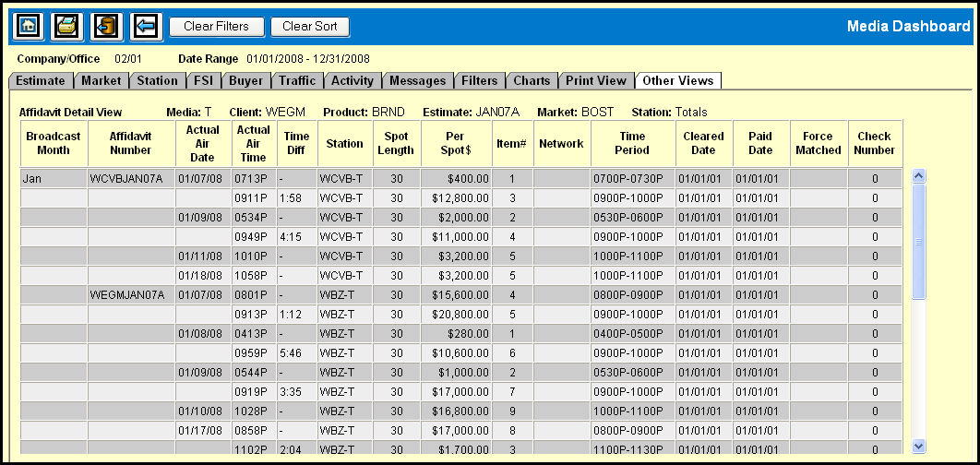This screenshot has height=465, width=980.
Task: Open the Market tab
Action: pyautogui.click(x=102, y=81)
